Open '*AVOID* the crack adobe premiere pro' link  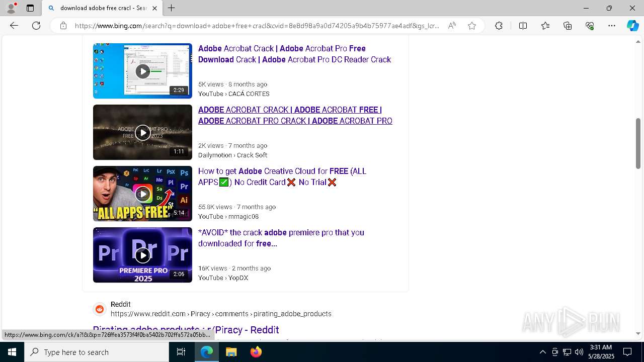click(281, 238)
